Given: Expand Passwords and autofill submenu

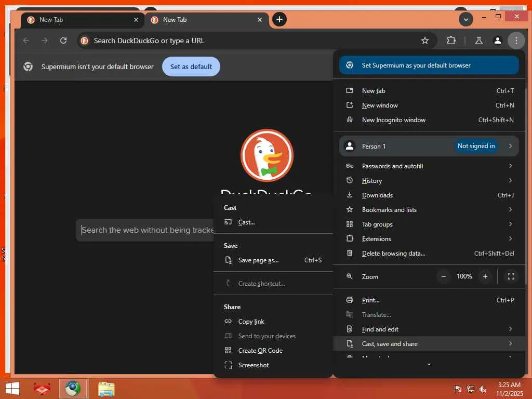Looking at the screenshot, I should tap(429, 166).
